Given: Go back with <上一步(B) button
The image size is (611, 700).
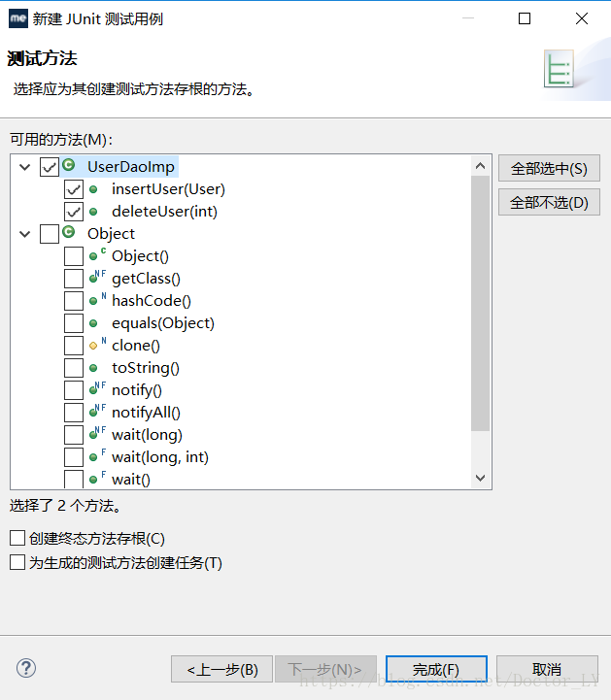Looking at the screenshot, I should pos(222,669).
